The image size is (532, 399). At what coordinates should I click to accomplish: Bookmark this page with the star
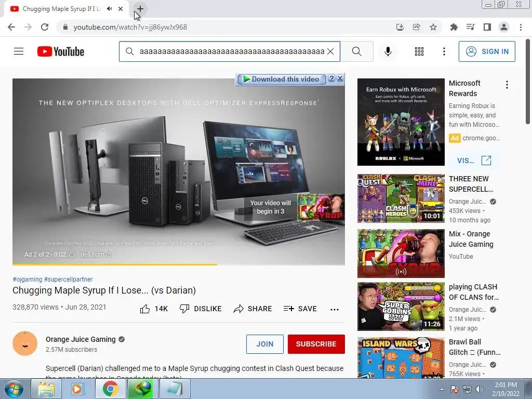point(433,27)
